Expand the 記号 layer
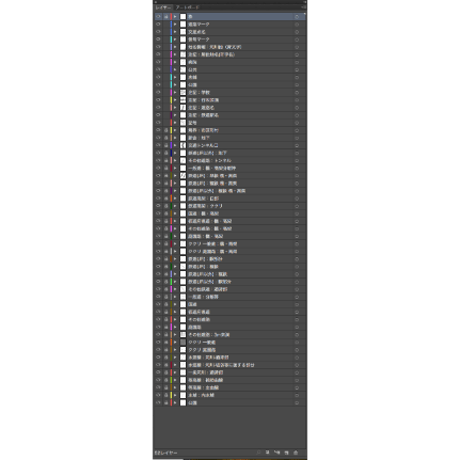The width and height of the screenshot is (460, 460). (175, 123)
